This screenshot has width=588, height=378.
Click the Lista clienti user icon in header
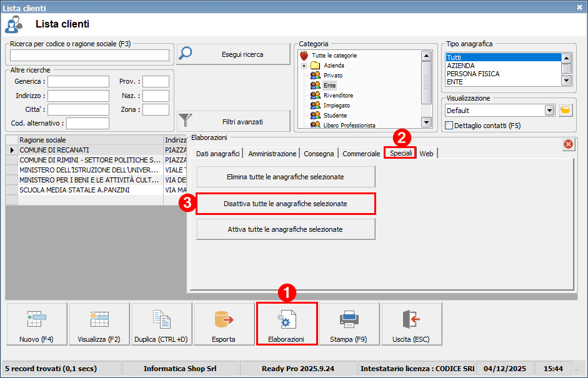(14, 25)
